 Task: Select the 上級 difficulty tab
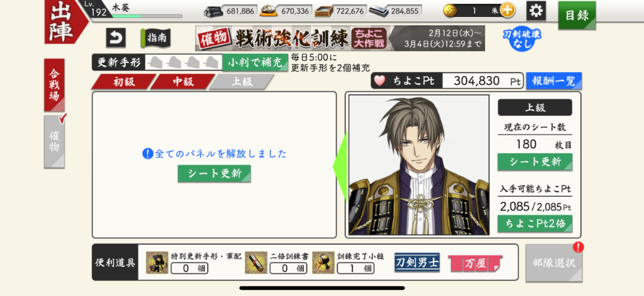coord(241,82)
